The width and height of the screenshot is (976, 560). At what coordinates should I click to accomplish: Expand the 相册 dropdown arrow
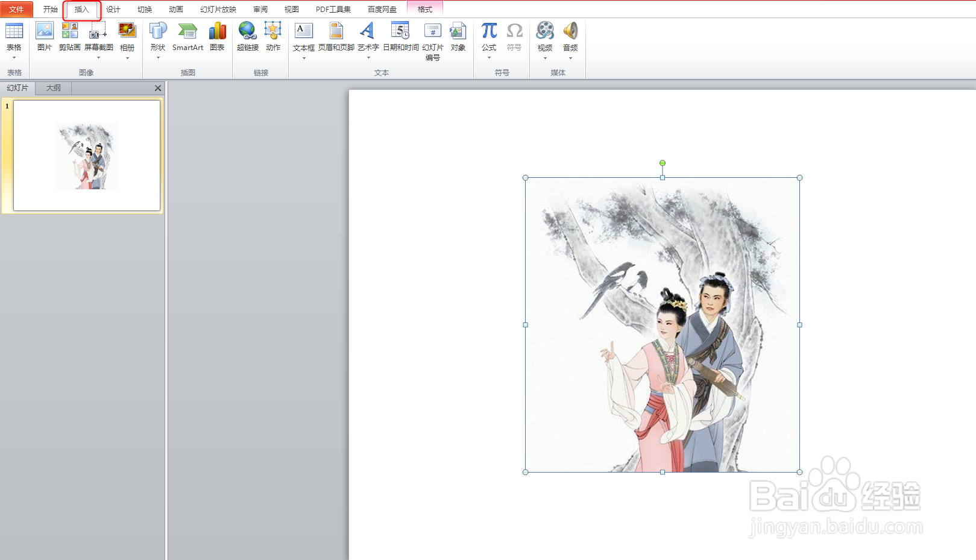(127, 58)
